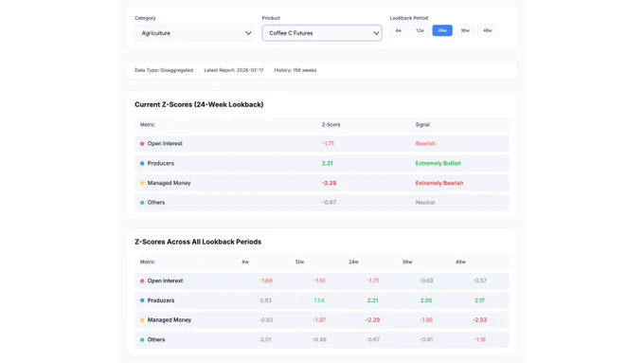
Task: Click the Neutral signal for Others
Action: click(425, 202)
